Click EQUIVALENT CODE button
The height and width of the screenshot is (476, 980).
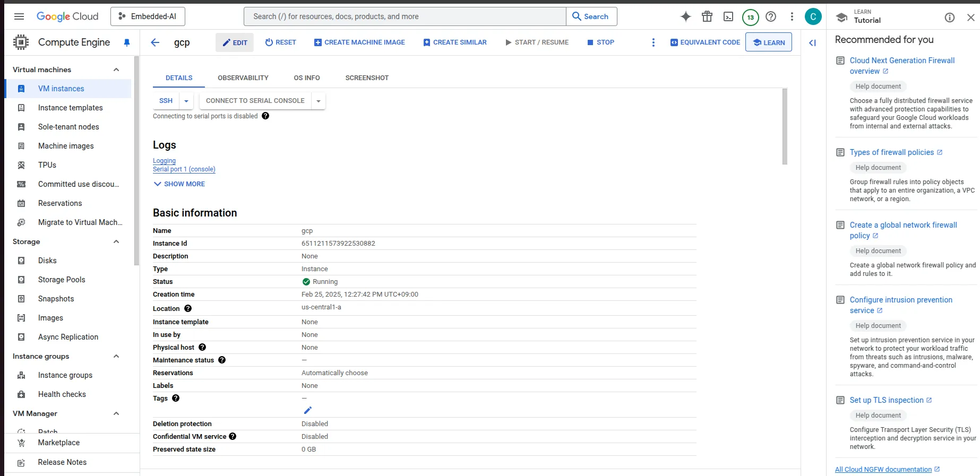click(x=705, y=42)
